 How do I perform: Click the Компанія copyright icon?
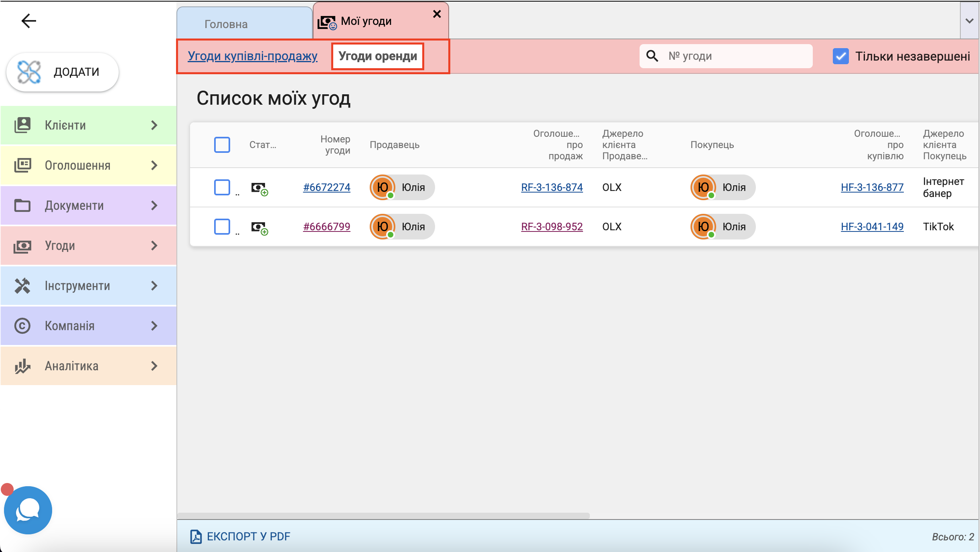pos(22,326)
